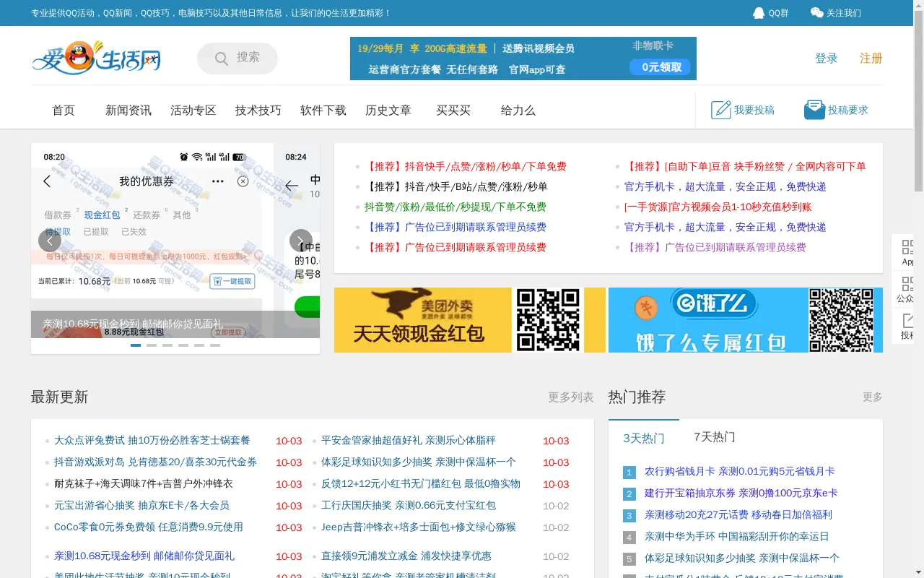Open the 饿了么专属红包 banner
This screenshot has height=578, width=924.
pyautogui.click(x=746, y=320)
